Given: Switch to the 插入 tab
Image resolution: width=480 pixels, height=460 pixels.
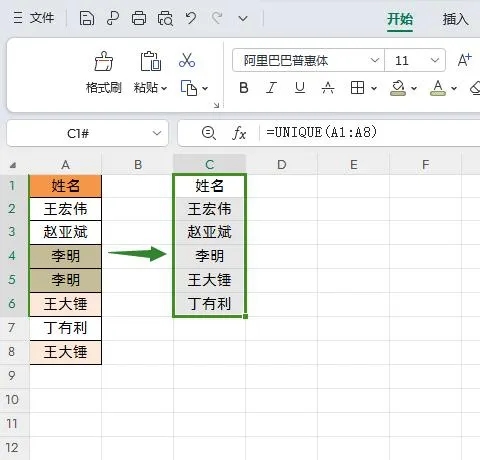Looking at the screenshot, I should point(455,19).
